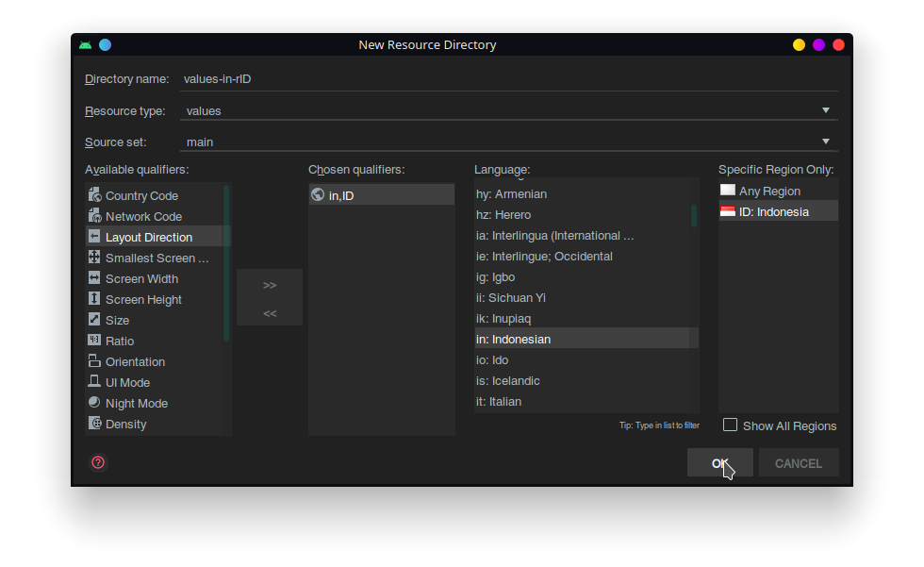This screenshot has height=567, width=924.
Task: Expand the Resource type dropdown arrow
Action: (826, 110)
